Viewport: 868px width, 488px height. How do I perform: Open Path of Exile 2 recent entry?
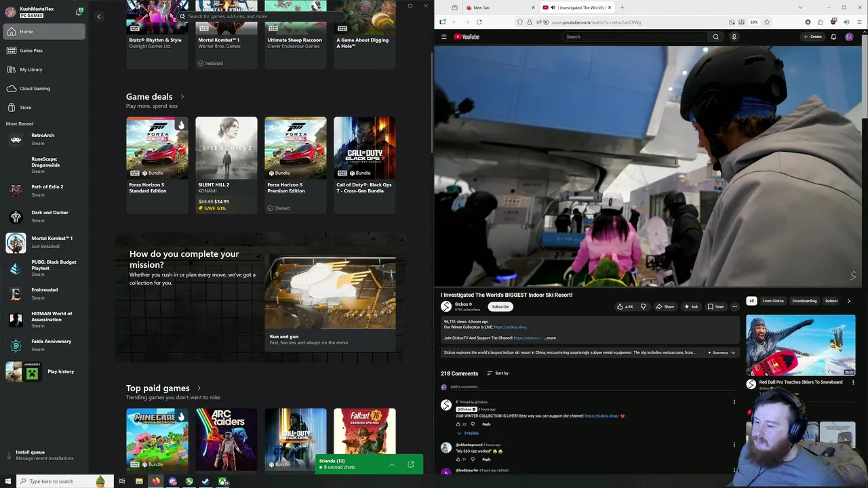pos(43,190)
